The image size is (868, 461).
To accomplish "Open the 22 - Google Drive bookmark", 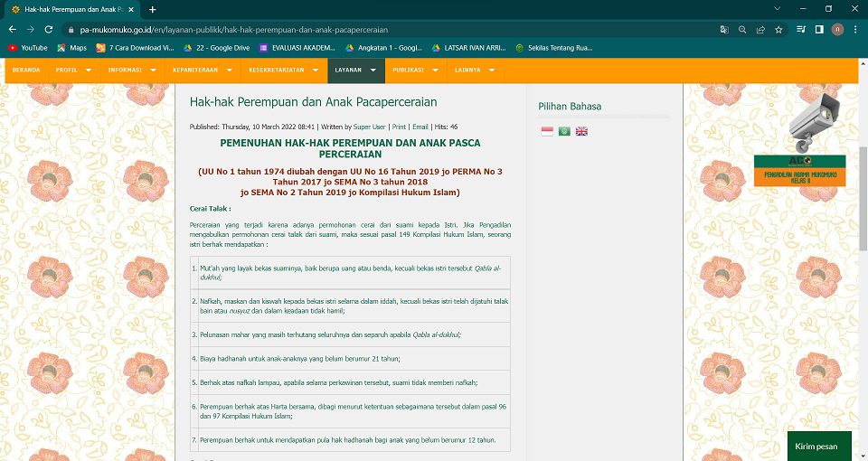I will tap(216, 48).
